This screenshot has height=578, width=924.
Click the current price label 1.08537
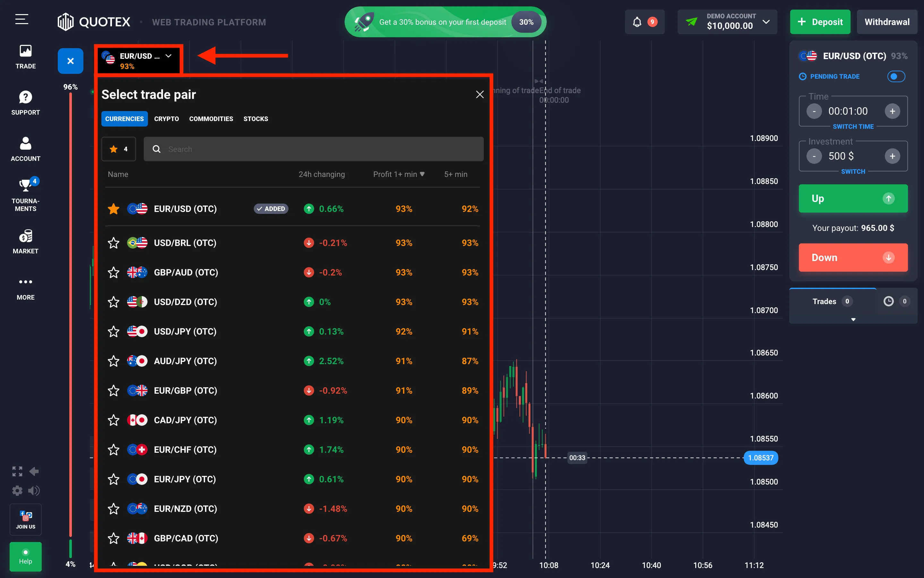click(x=761, y=458)
